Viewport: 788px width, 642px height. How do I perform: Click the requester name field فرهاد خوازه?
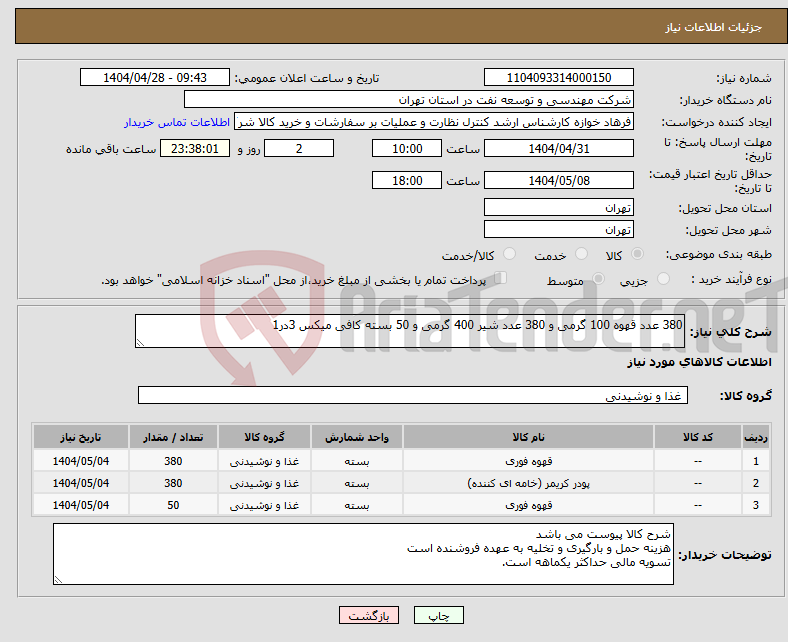click(x=434, y=122)
